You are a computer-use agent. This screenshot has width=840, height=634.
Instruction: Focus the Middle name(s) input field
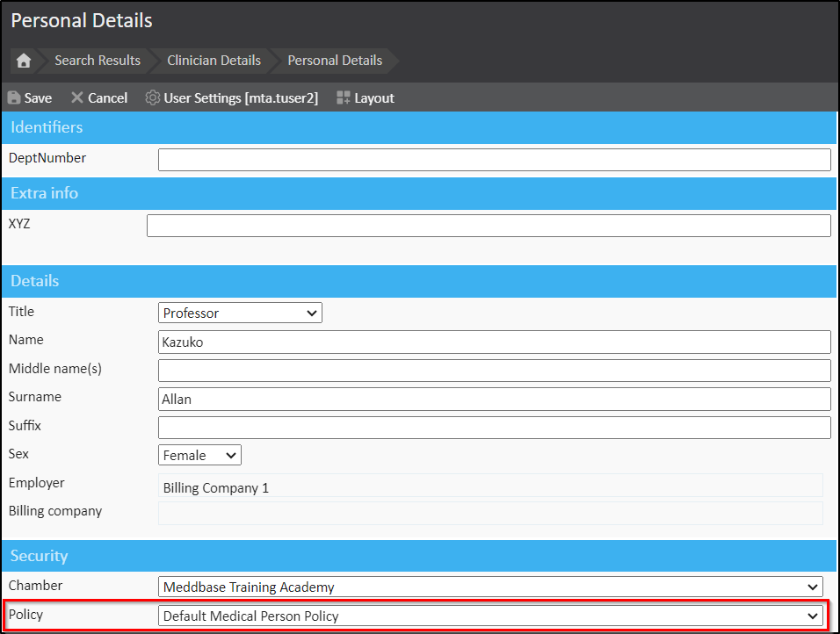[x=494, y=371]
